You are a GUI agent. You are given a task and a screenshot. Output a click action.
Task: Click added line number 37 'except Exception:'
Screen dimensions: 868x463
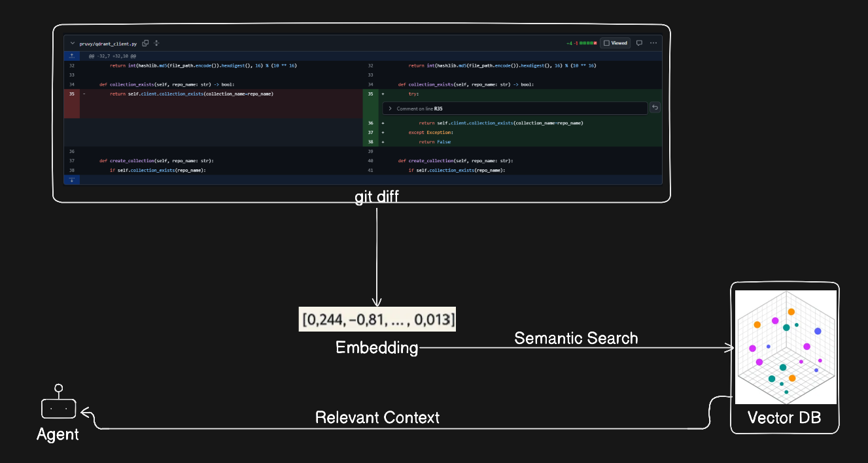coord(370,132)
